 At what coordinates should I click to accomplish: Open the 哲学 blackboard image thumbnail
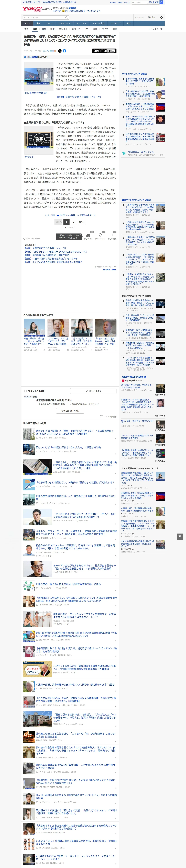point(39,140)
